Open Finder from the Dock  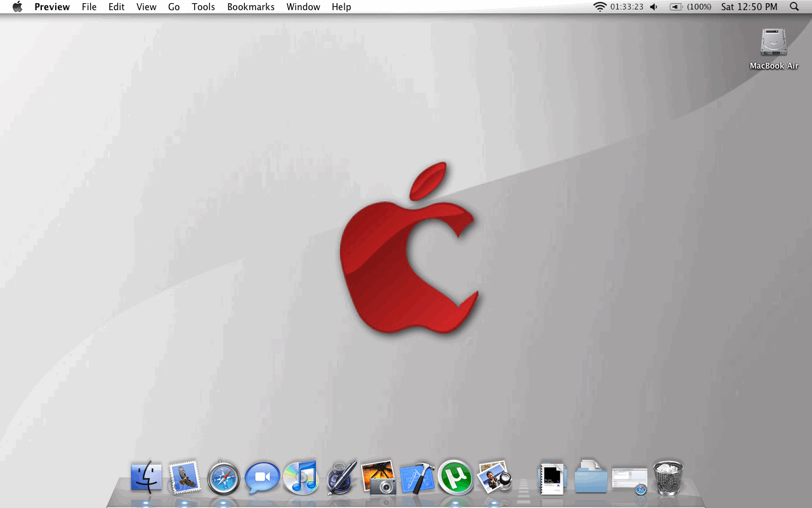coord(147,478)
